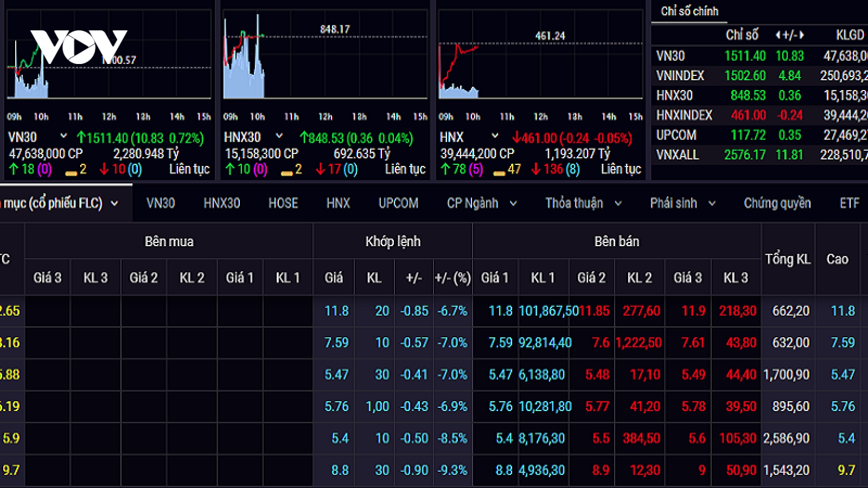The width and height of the screenshot is (868, 488).
Task: Click HNX advancing stocks count 78
Action: (459, 169)
